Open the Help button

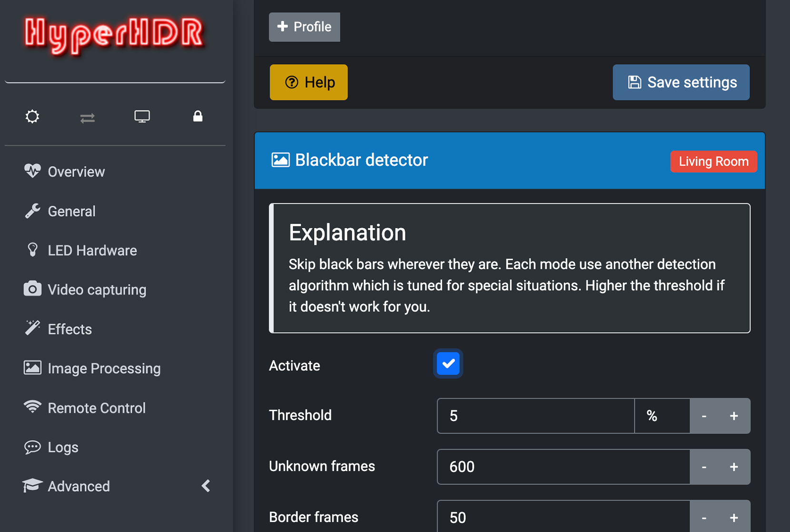point(308,82)
